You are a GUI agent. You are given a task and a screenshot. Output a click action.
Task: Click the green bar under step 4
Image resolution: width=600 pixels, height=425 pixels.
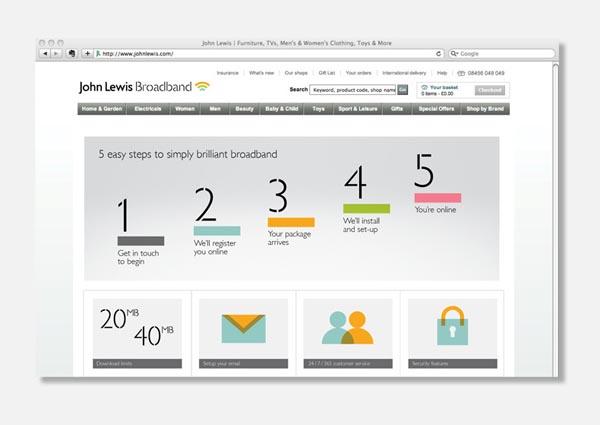coord(367,208)
